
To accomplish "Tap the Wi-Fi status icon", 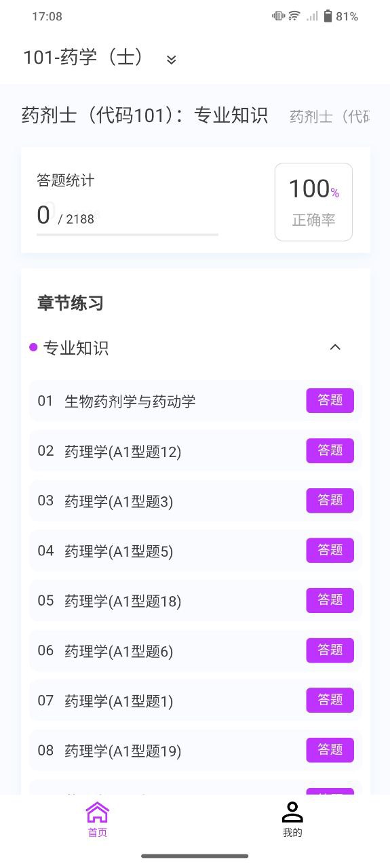I will 294,16.
